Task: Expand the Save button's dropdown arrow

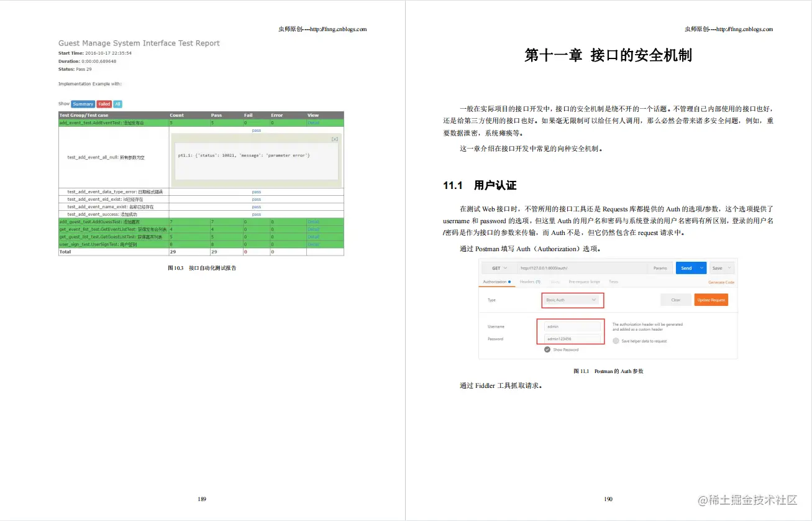Action: 729,268
